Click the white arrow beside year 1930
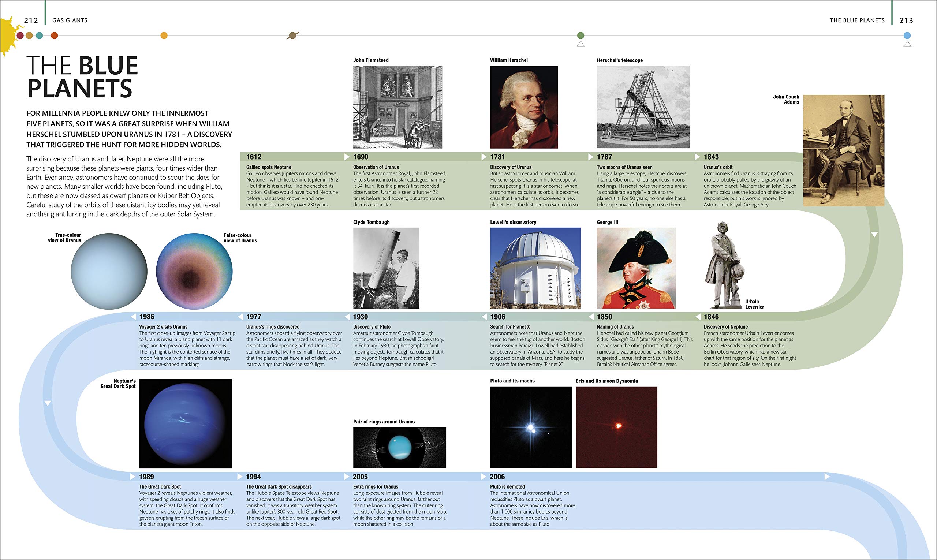The height and width of the screenshot is (560, 937). tap(347, 317)
